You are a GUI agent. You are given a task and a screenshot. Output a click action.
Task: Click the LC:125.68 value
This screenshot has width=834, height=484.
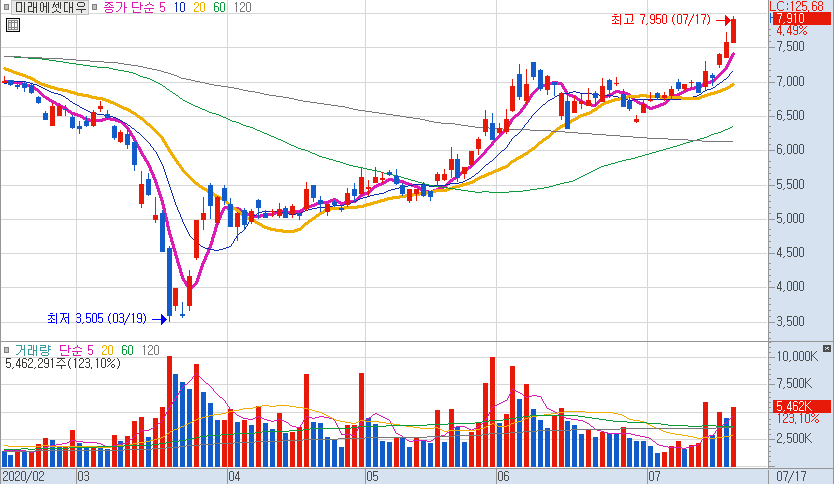pos(796,6)
